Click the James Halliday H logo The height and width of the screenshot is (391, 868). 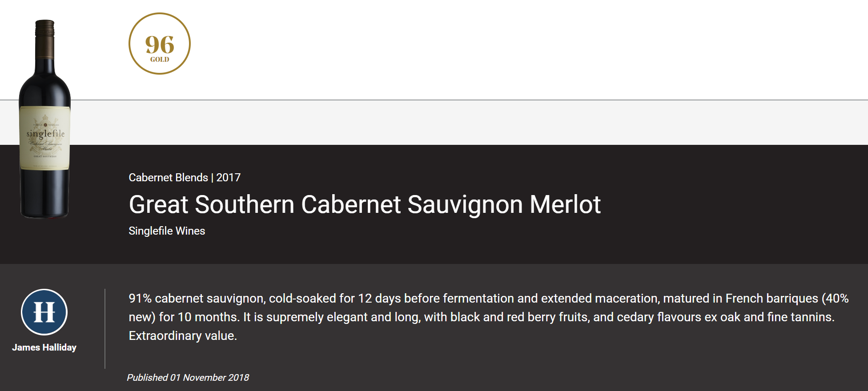coord(44,312)
